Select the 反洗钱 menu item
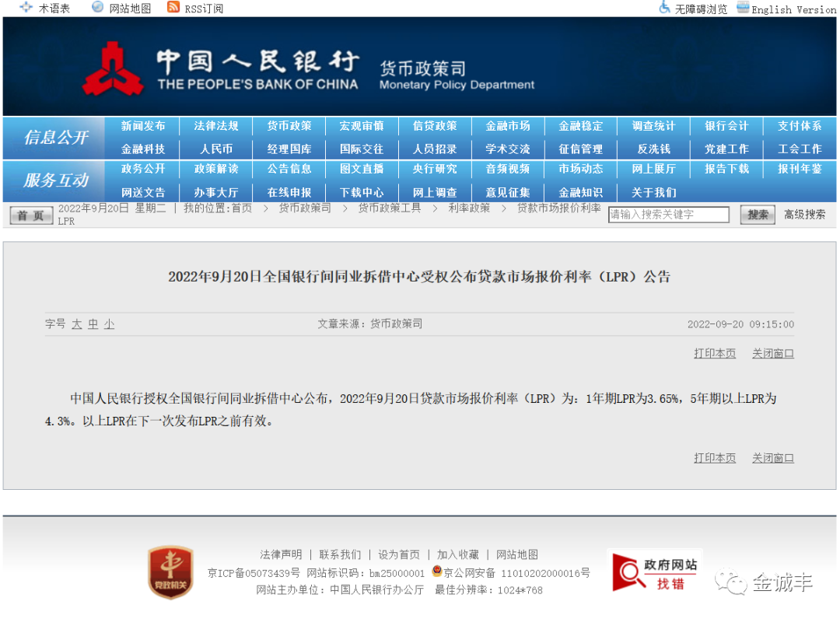 click(653, 149)
